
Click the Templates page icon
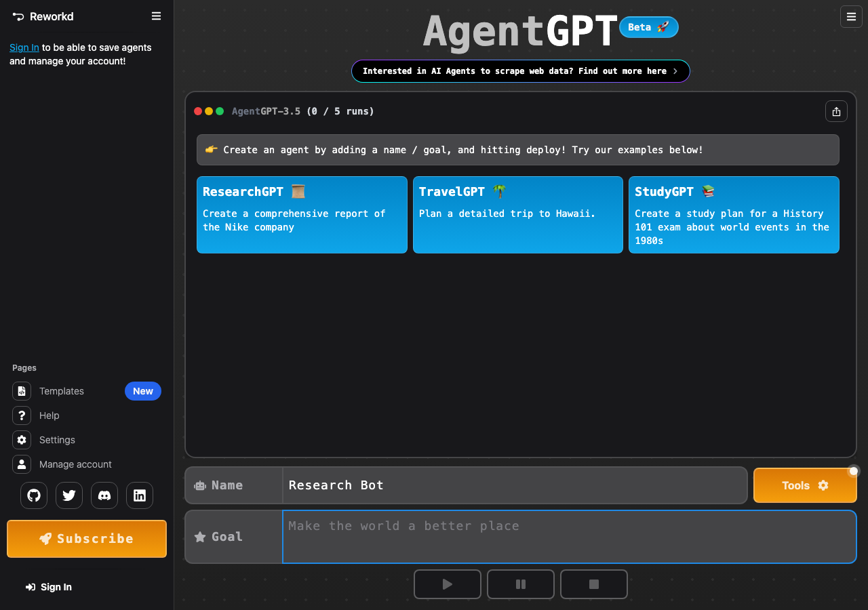point(22,391)
